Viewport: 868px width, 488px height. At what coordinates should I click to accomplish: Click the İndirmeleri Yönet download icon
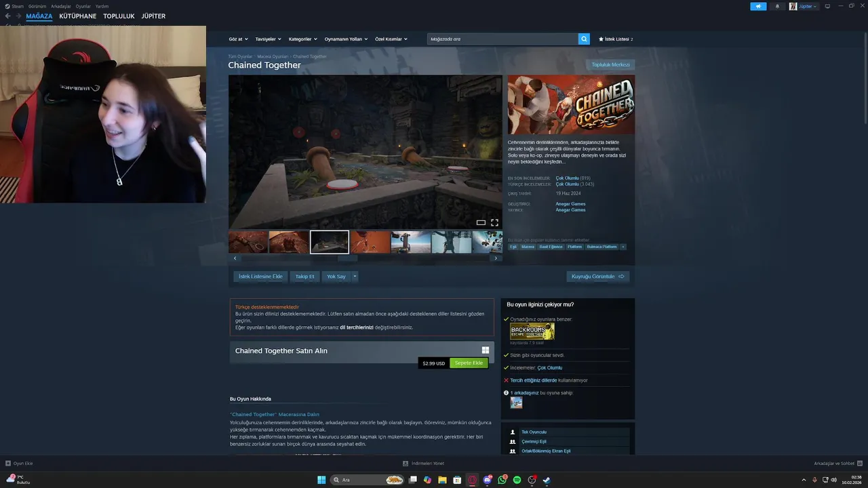click(406, 464)
